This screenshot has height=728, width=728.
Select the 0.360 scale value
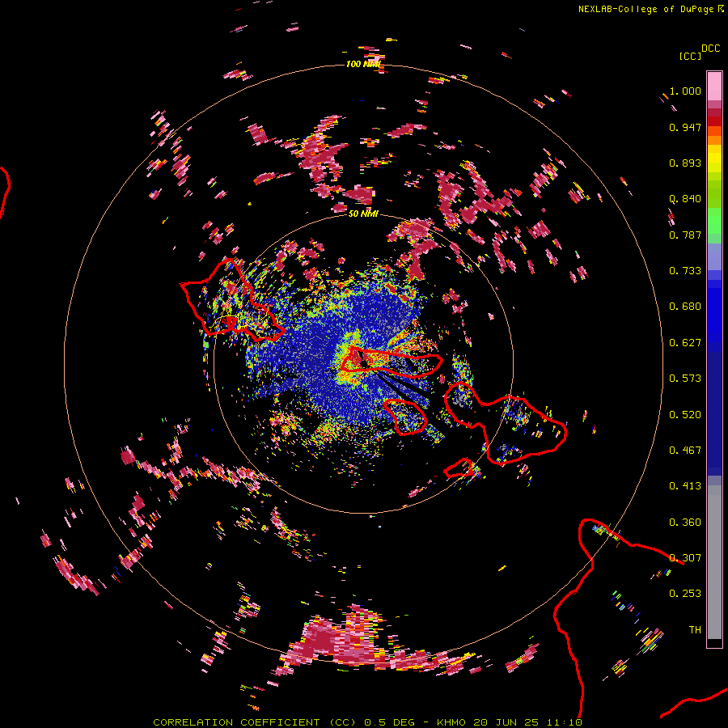[685, 523]
